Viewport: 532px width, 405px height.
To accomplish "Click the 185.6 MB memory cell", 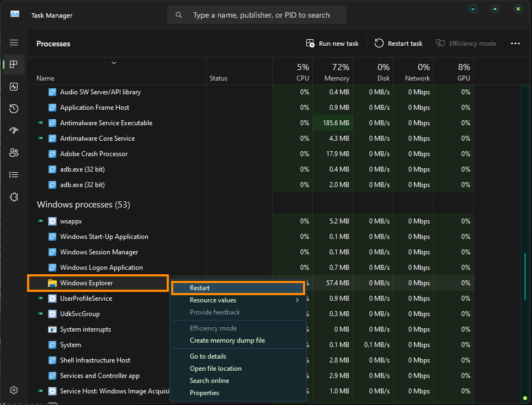I will [x=333, y=123].
